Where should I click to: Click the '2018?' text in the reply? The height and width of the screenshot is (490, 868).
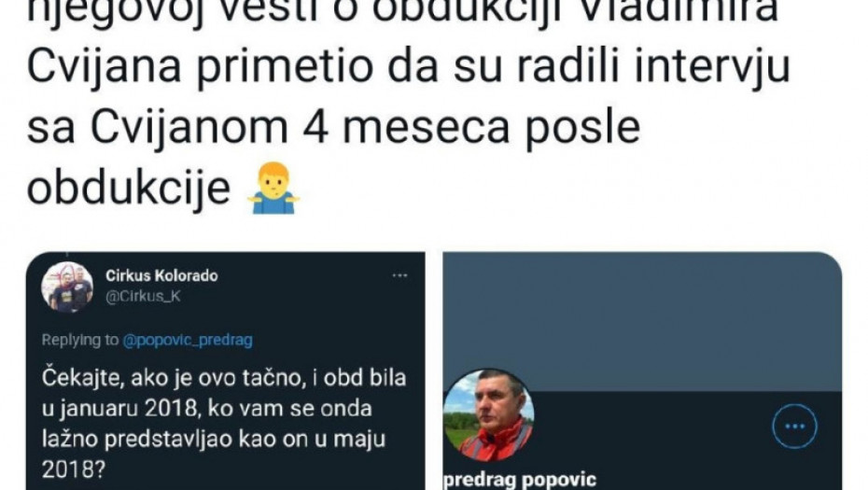(73, 469)
